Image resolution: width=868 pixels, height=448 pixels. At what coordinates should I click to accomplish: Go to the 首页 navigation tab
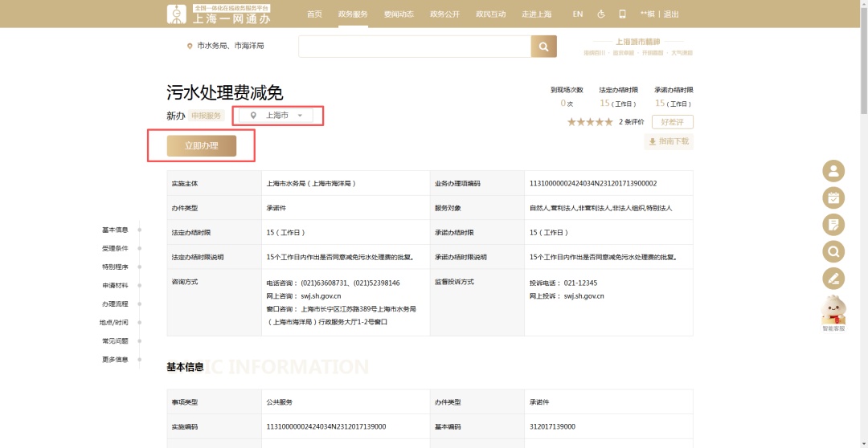pos(314,14)
